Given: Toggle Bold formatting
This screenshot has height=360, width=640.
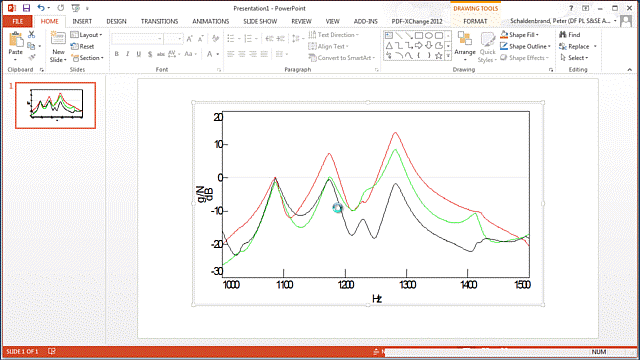Looking at the screenshot, I should tap(117, 54).
